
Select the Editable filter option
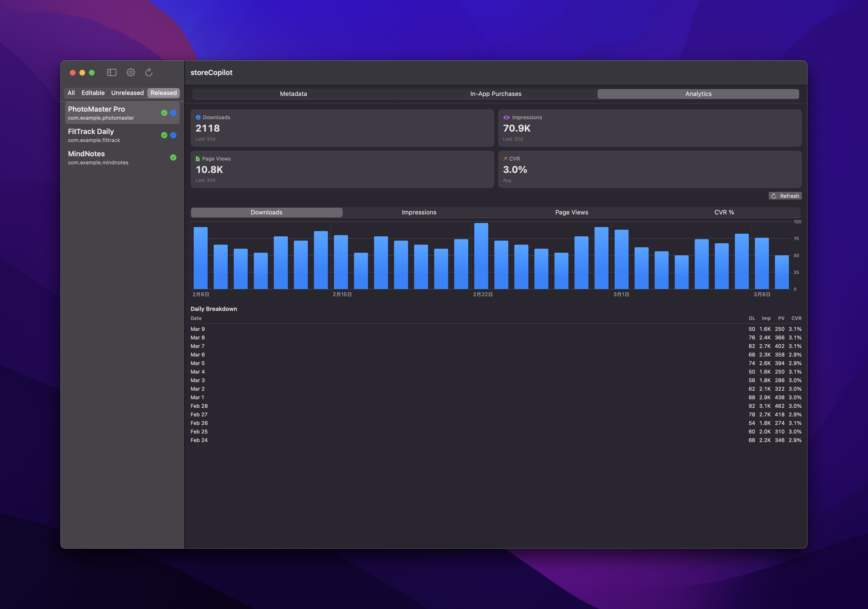click(93, 93)
